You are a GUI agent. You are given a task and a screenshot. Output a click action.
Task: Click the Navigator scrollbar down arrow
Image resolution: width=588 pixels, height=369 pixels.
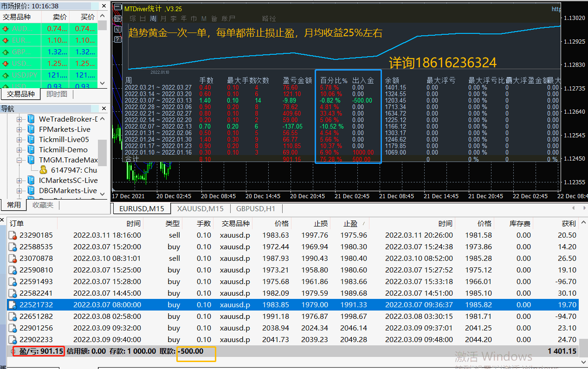click(102, 194)
